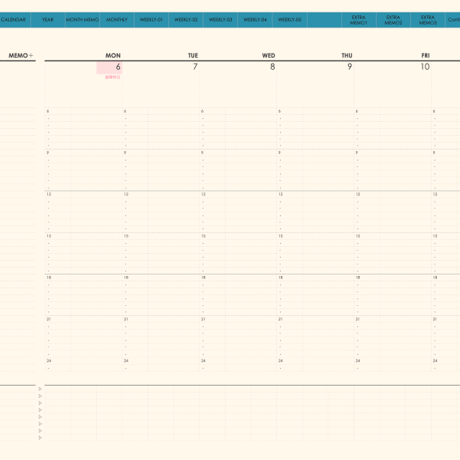Click the bottommost triangle bullet in the bottom list

(40, 438)
